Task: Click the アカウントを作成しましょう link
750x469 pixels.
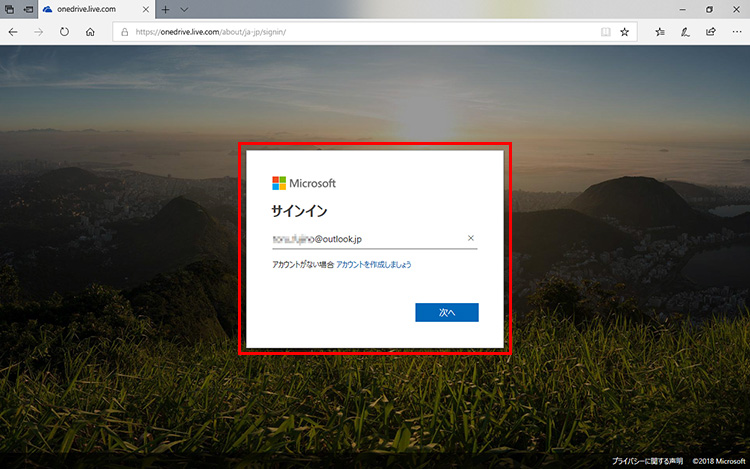Action: coord(374,264)
